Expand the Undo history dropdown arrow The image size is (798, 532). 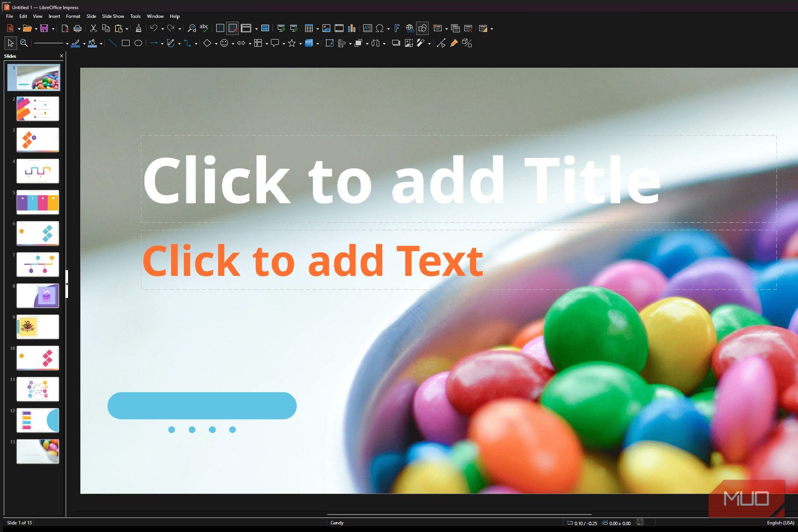pyautogui.click(x=162, y=29)
